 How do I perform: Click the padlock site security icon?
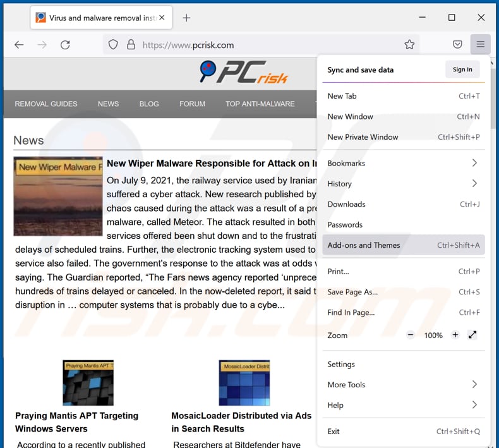(x=131, y=45)
